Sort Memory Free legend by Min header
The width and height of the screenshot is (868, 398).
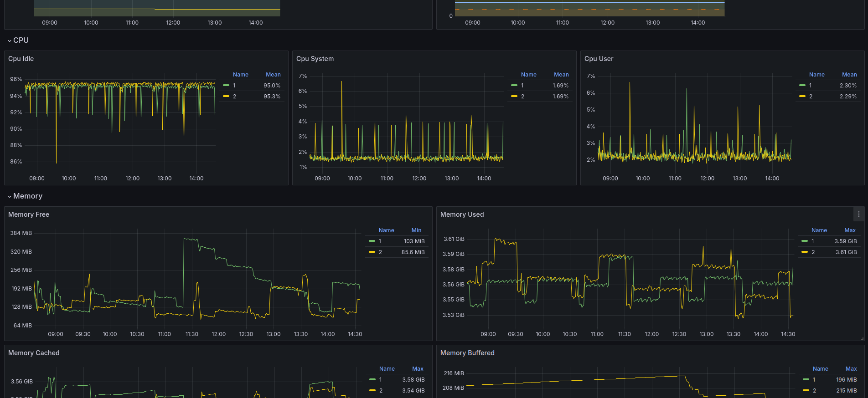416,230
